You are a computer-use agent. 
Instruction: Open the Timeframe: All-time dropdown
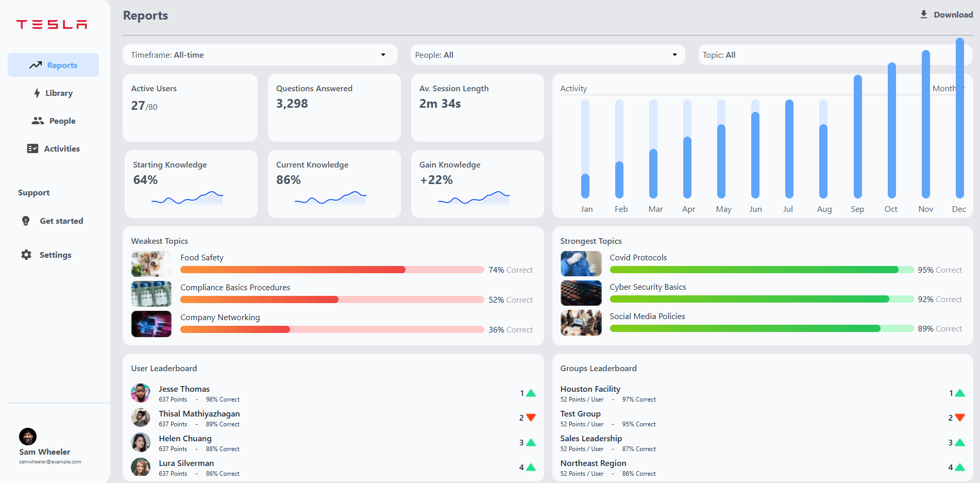(260, 55)
